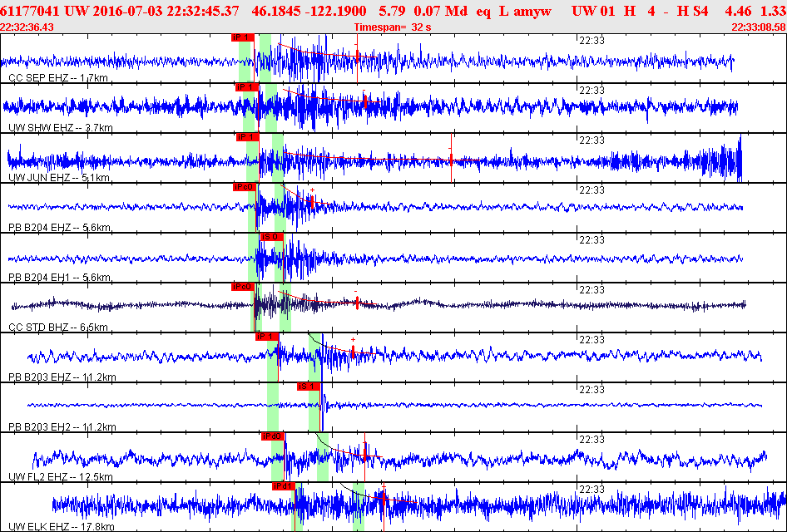
Task: Select the iPd0 pick flag on UW FL2 trace
Action: pyautogui.click(x=273, y=436)
